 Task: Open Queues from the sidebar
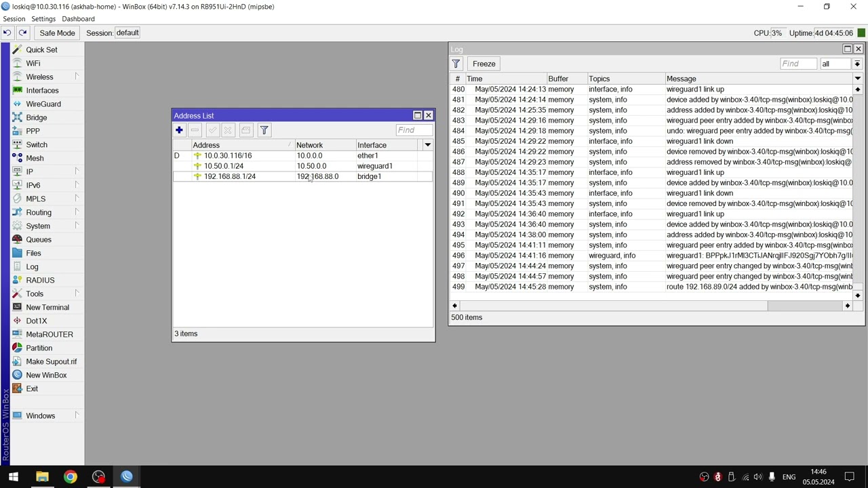pos(39,239)
